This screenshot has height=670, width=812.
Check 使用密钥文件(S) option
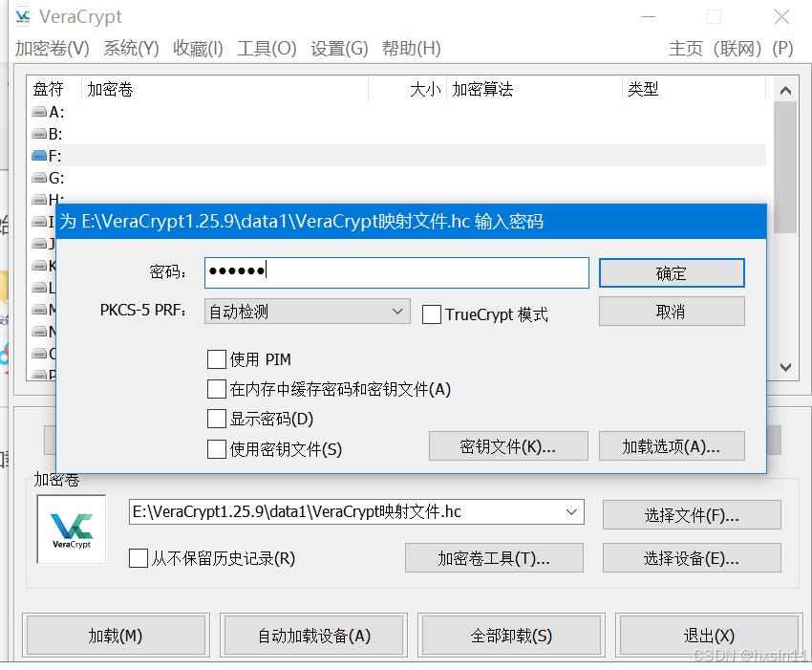tap(217, 449)
